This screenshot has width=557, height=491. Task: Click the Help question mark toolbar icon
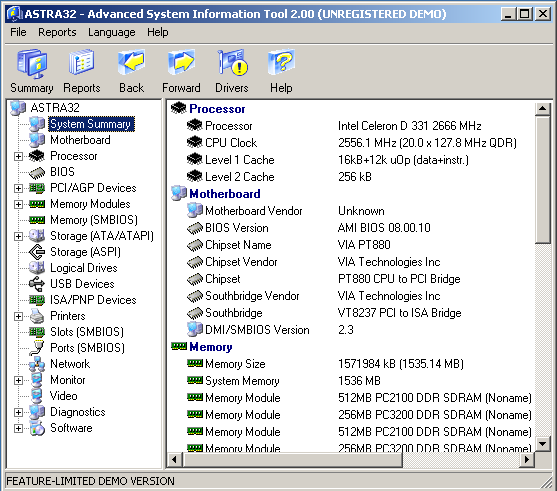click(x=281, y=62)
